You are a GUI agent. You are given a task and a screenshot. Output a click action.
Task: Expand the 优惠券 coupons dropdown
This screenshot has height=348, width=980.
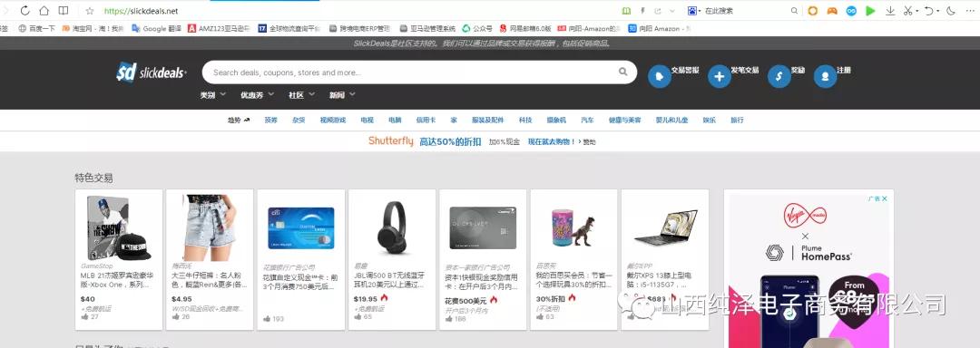257,95
